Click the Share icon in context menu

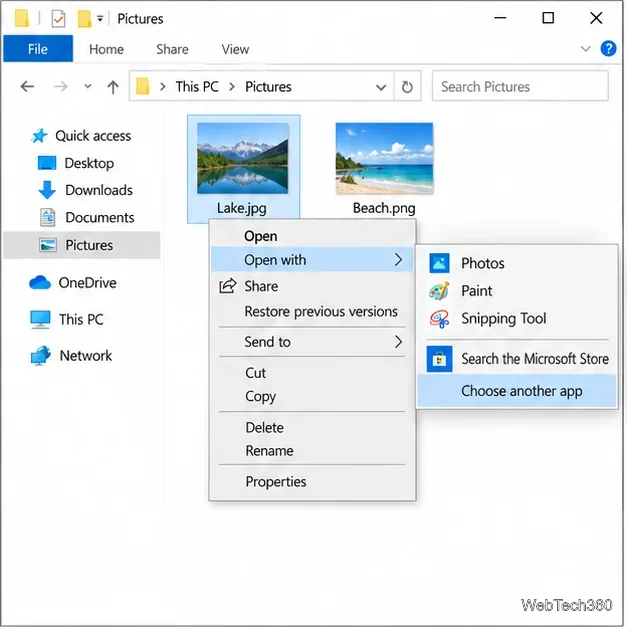228,286
